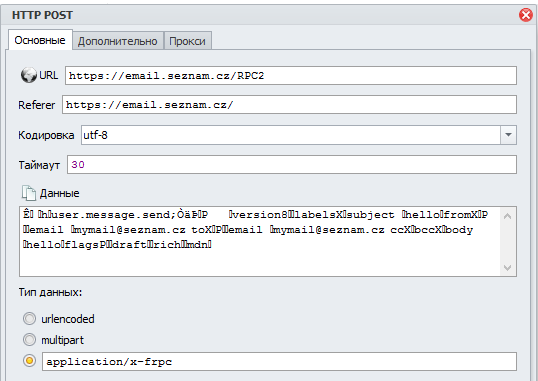Click the copy-pages icon beside Данные
The height and width of the screenshot is (381, 538).
(29, 193)
